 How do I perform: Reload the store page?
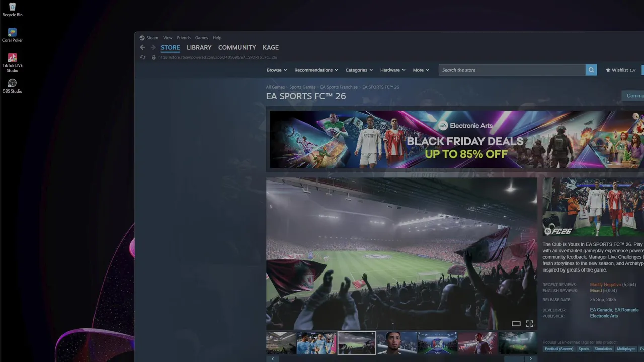pyautogui.click(x=143, y=57)
